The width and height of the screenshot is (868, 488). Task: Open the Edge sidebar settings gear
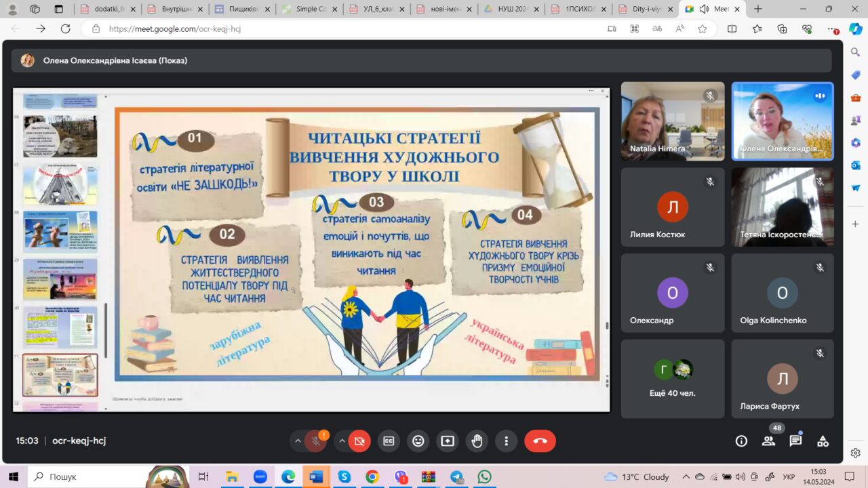pos(856,453)
